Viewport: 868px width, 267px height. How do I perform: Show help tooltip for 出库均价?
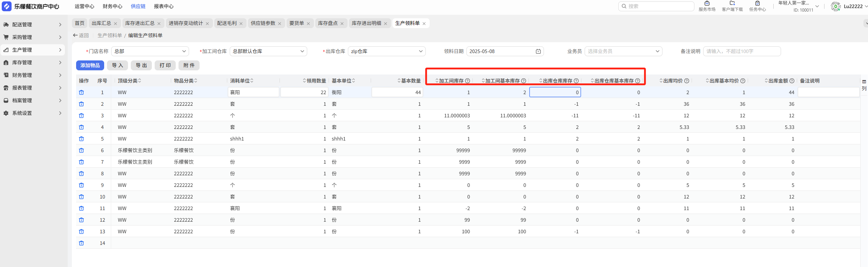(687, 81)
